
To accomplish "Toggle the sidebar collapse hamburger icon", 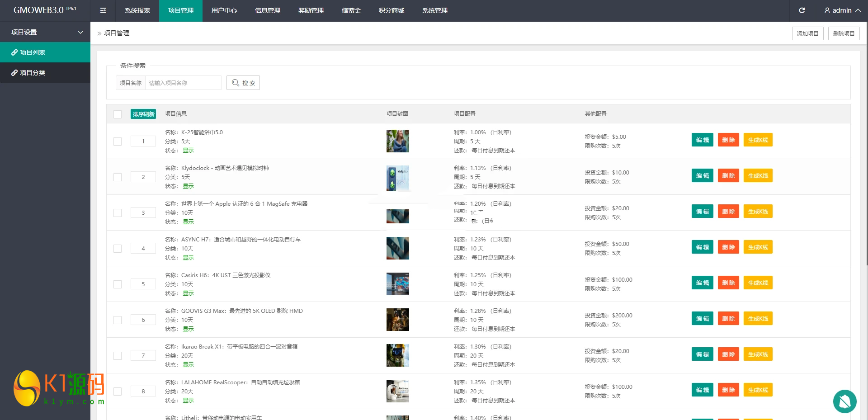I will pyautogui.click(x=103, y=10).
